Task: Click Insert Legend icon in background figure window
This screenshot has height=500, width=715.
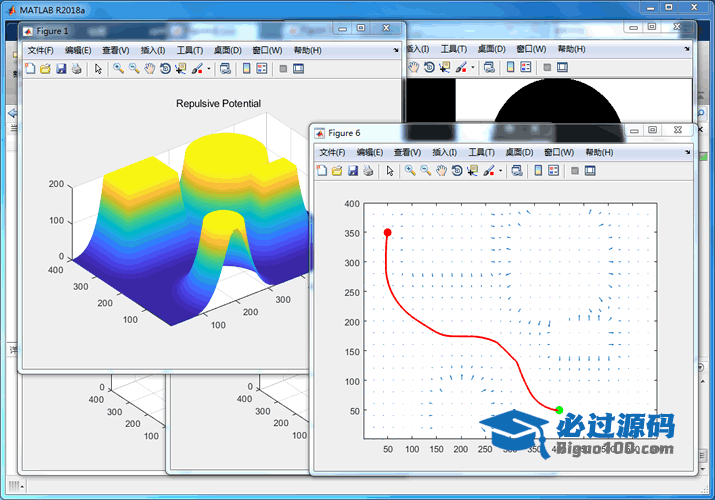Action: click(x=526, y=67)
